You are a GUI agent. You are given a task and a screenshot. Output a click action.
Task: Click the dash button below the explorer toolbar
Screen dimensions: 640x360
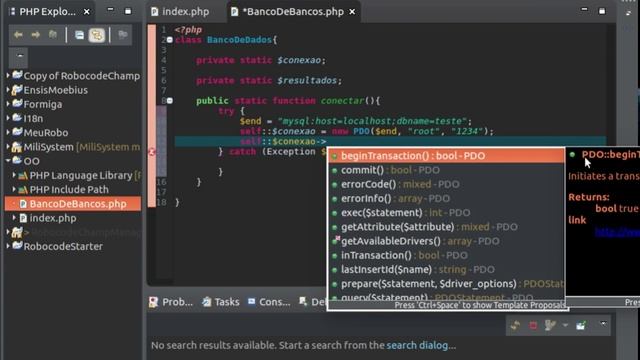[20, 56]
